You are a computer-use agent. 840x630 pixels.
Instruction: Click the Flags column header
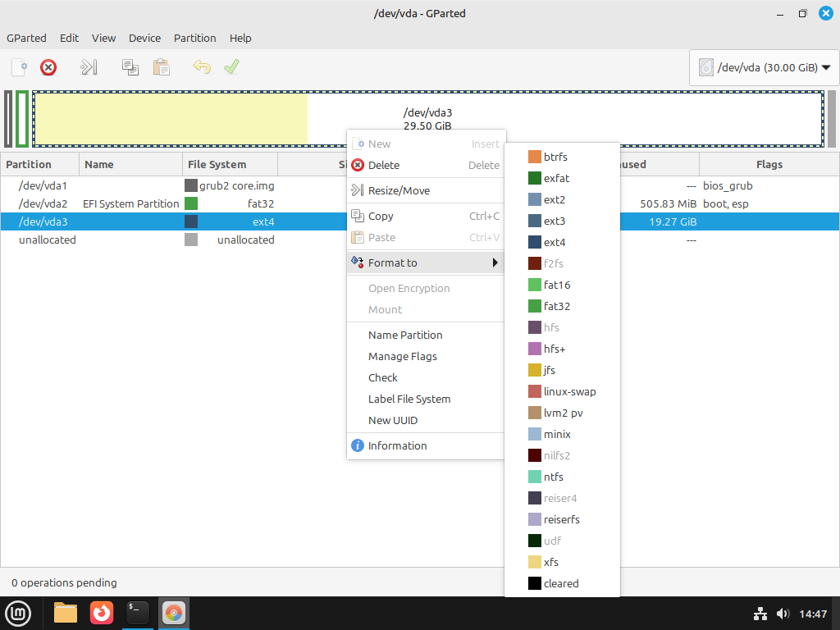pos(769,164)
